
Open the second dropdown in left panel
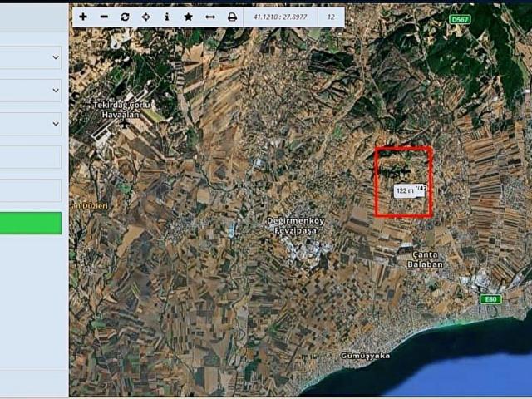coord(31,91)
